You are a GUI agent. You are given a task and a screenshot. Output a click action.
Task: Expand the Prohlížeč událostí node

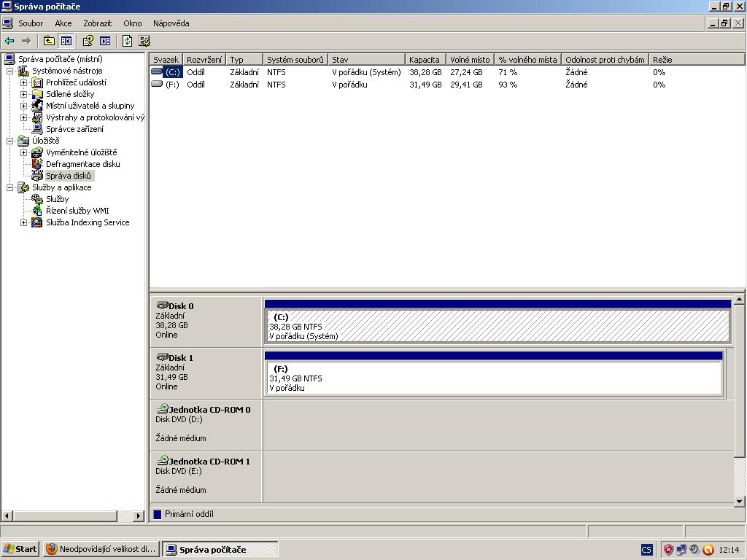[23, 82]
